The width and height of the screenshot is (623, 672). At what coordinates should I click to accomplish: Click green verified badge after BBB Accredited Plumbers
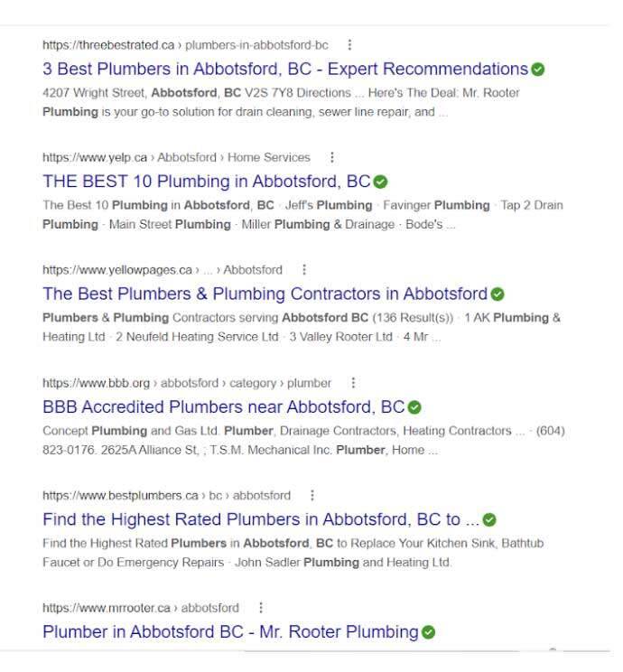pos(414,407)
